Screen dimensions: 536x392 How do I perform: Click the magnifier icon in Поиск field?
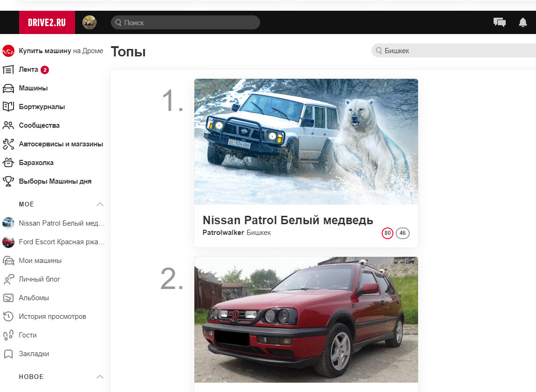pos(118,22)
